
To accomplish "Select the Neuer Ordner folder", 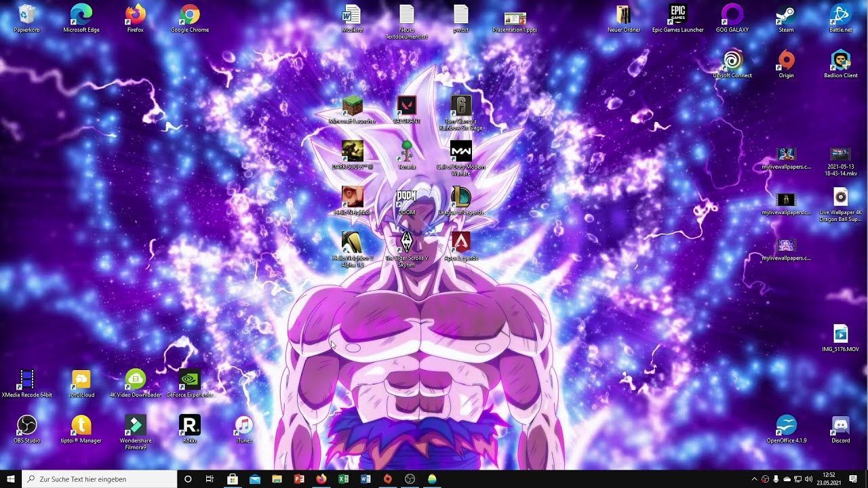I will (624, 18).
